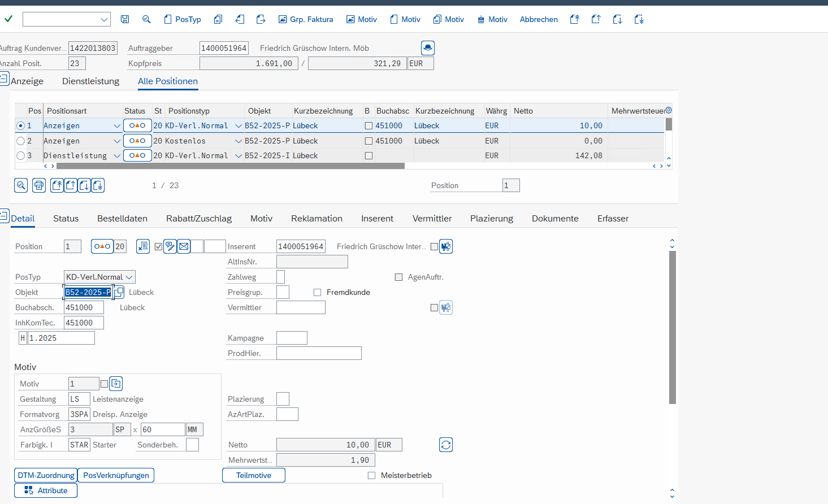
Task: Open the command field dropdown
Action: tap(104, 19)
